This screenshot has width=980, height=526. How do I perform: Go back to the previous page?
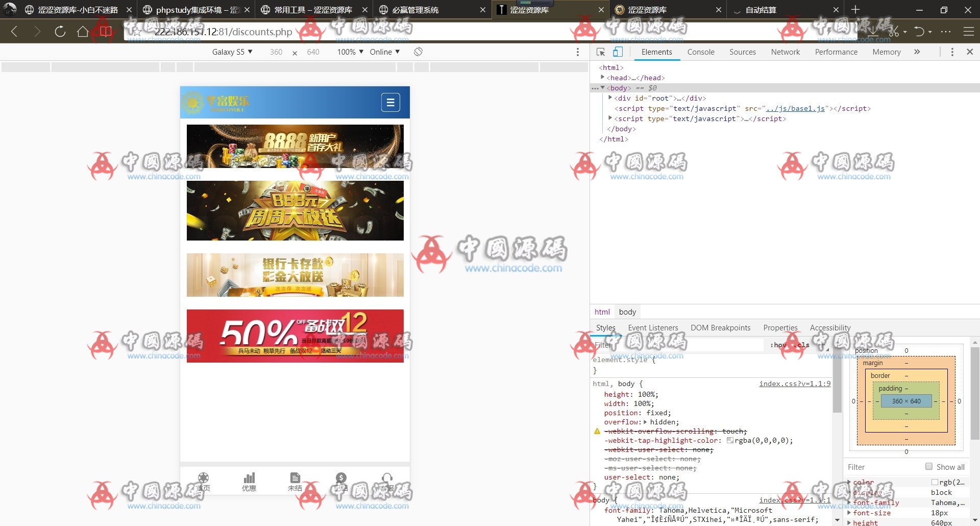click(14, 32)
